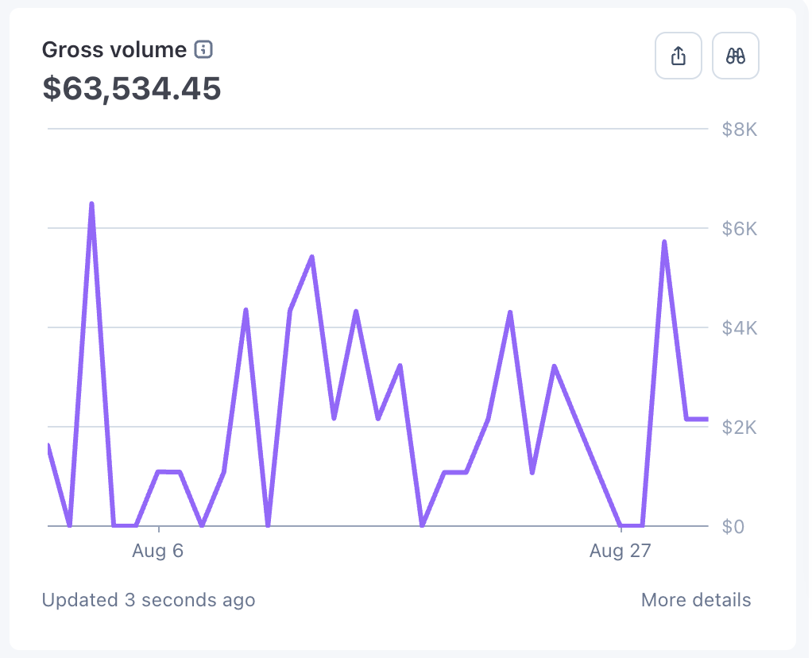This screenshot has width=812, height=658.
Task: Click the $8K y-axis label
Action: click(739, 130)
